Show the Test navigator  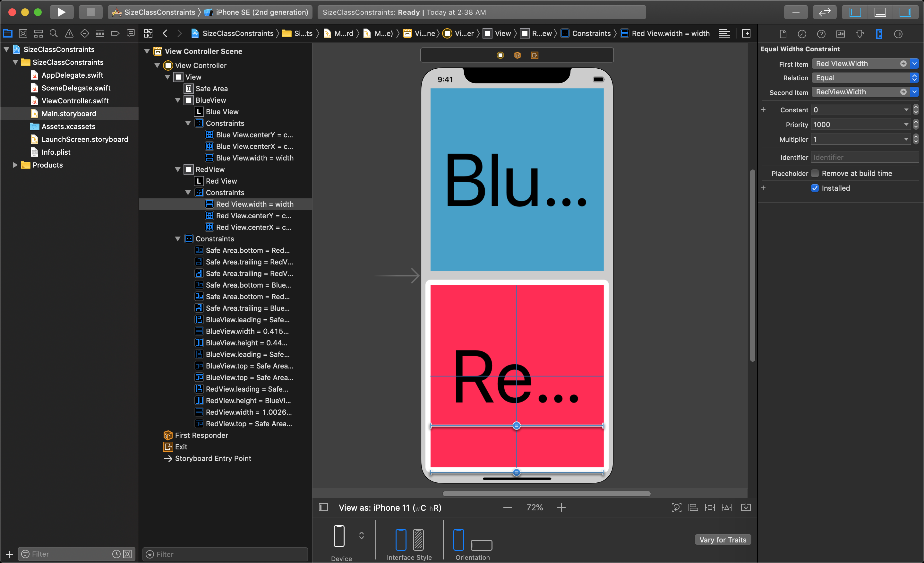[x=85, y=33]
